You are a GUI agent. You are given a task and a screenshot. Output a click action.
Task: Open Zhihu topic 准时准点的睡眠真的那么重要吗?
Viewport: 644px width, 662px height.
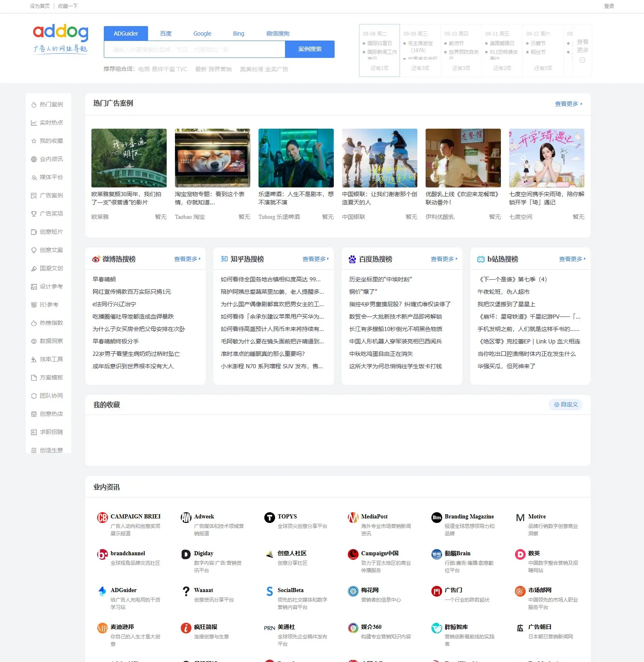tap(263, 354)
